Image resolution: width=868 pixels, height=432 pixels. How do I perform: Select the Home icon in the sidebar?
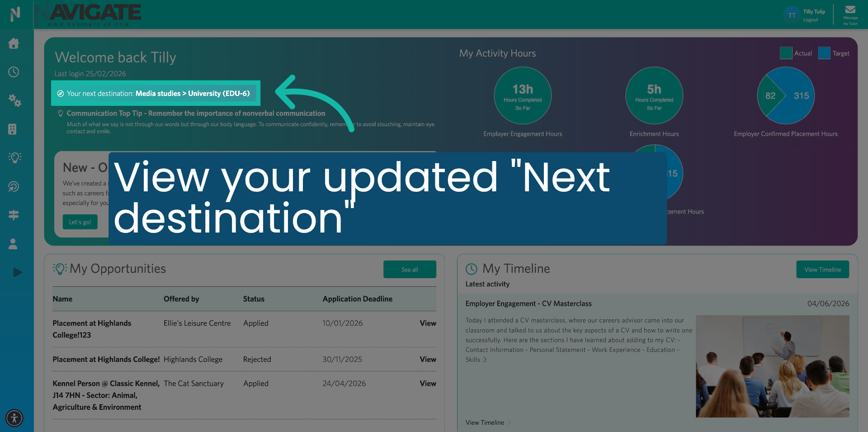(14, 43)
